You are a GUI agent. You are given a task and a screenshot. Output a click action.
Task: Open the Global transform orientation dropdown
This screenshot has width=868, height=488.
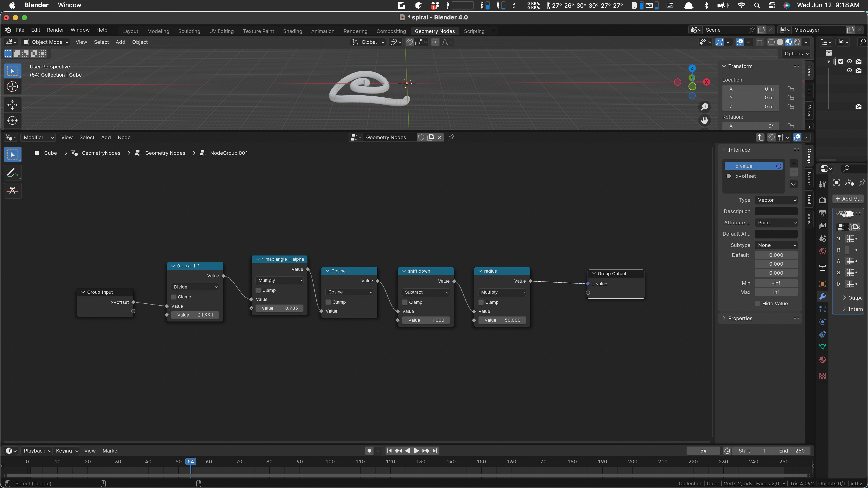(x=368, y=42)
